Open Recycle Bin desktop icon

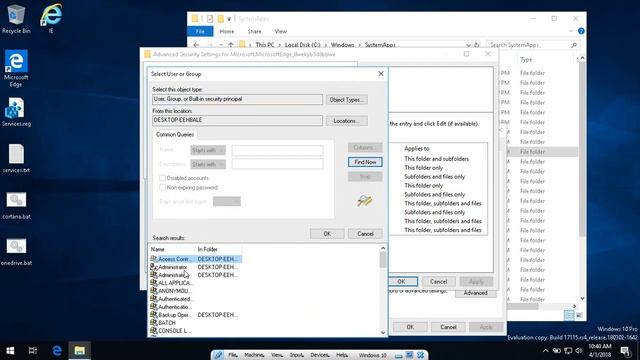pyautogui.click(x=16, y=19)
